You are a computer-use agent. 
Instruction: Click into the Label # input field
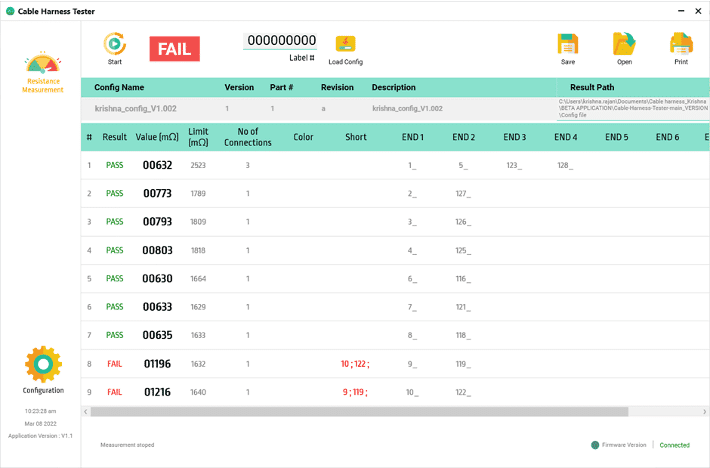[280, 41]
